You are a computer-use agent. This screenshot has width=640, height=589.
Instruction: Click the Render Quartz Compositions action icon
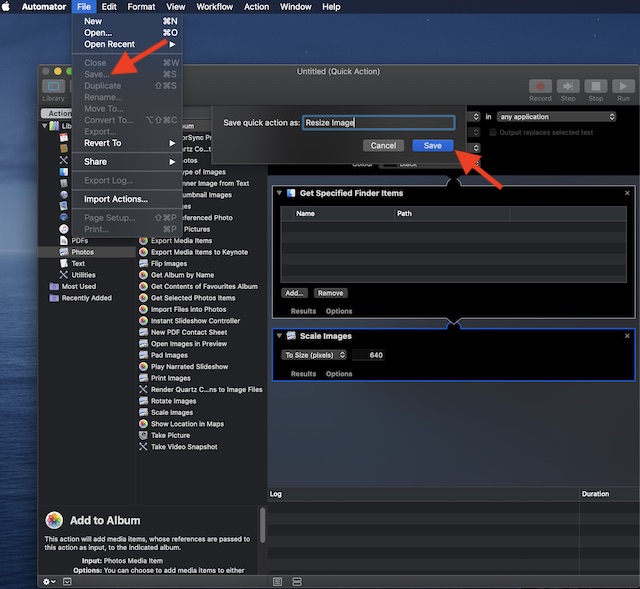[143, 389]
